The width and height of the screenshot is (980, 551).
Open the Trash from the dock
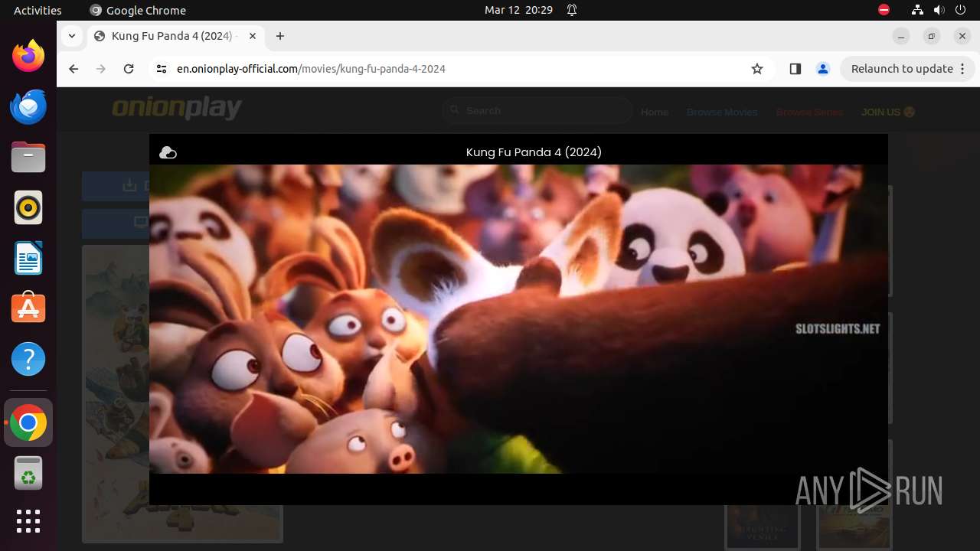(28, 473)
